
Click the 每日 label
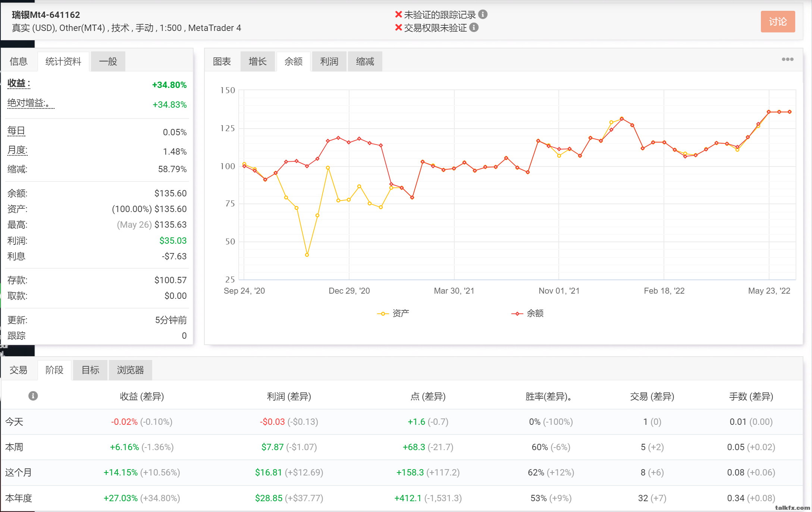click(16, 131)
